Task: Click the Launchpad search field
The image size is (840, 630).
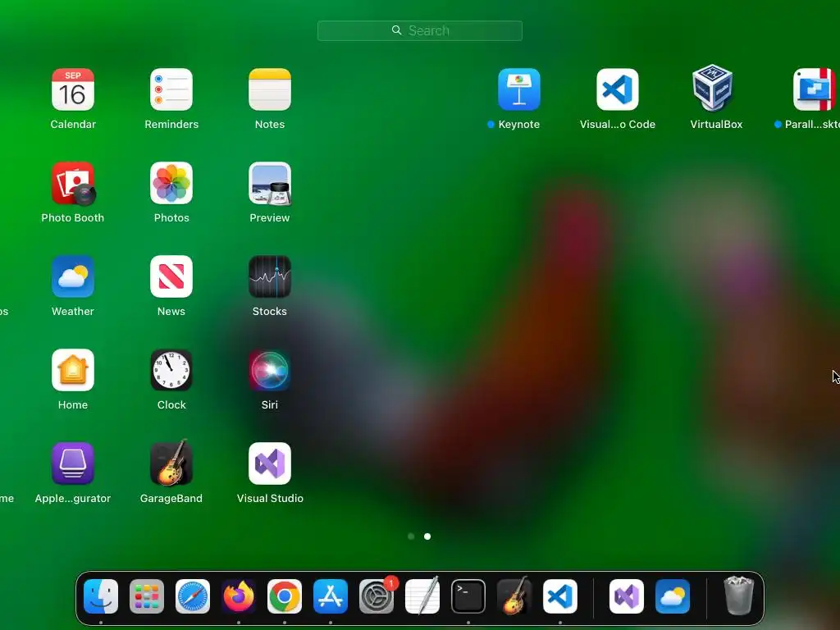Action: click(x=420, y=30)
